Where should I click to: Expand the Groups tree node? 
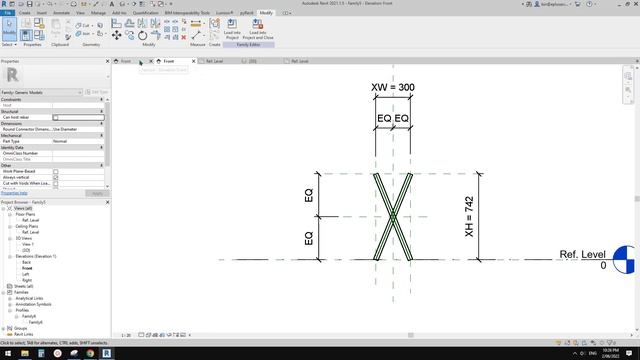coord(4,328)
